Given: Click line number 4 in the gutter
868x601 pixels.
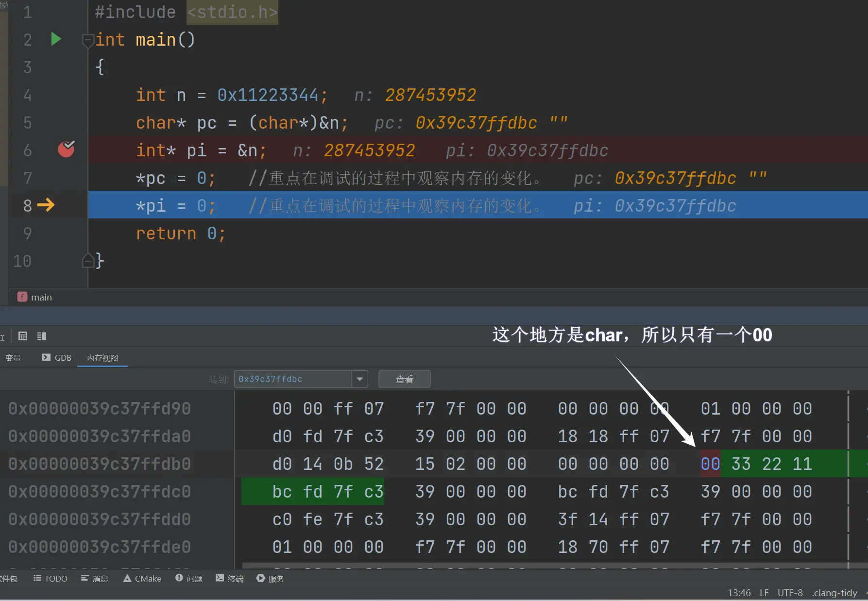Looking at the screenshot, I should (x=28, y=95).
